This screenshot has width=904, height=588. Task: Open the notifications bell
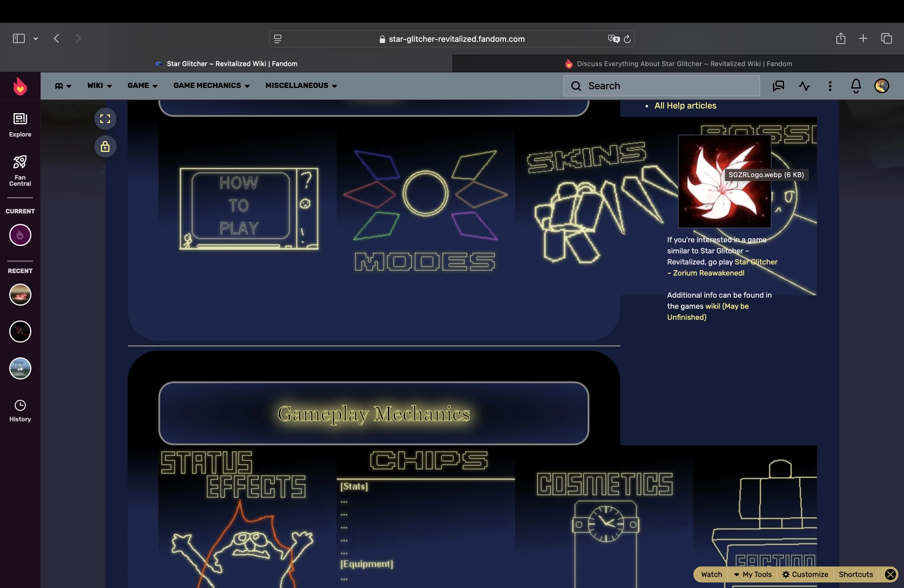coord(856,86)
